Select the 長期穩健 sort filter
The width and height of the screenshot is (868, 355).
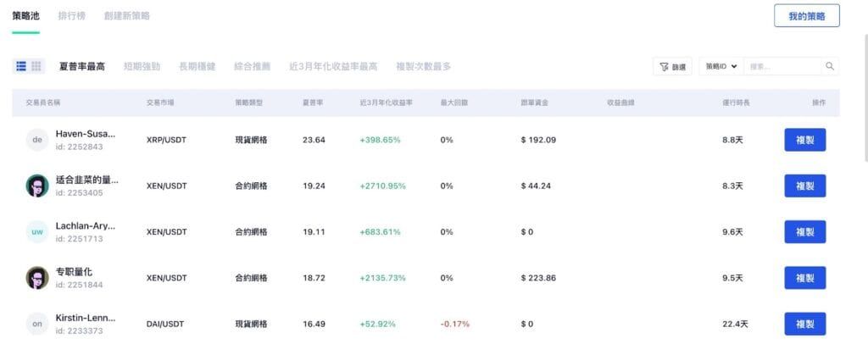[x=197, y=66]
